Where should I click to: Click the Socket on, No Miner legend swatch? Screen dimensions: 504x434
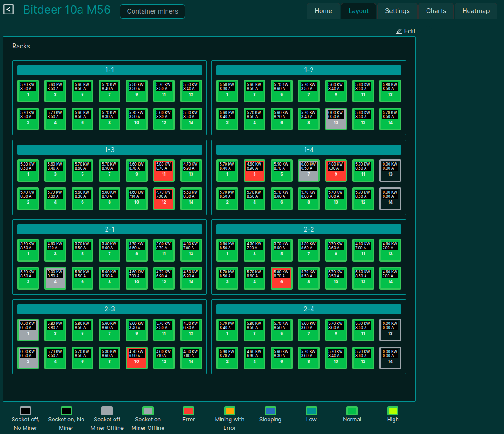[66, 411]
